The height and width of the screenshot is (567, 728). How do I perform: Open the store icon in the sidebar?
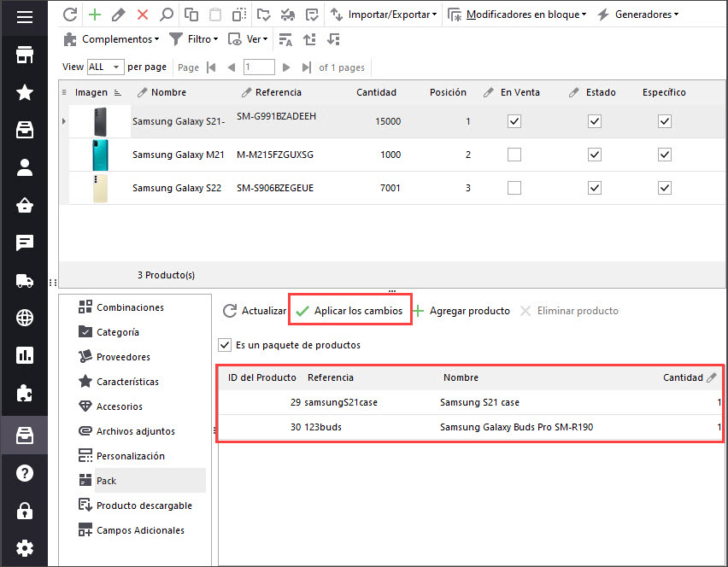[25, 55]
